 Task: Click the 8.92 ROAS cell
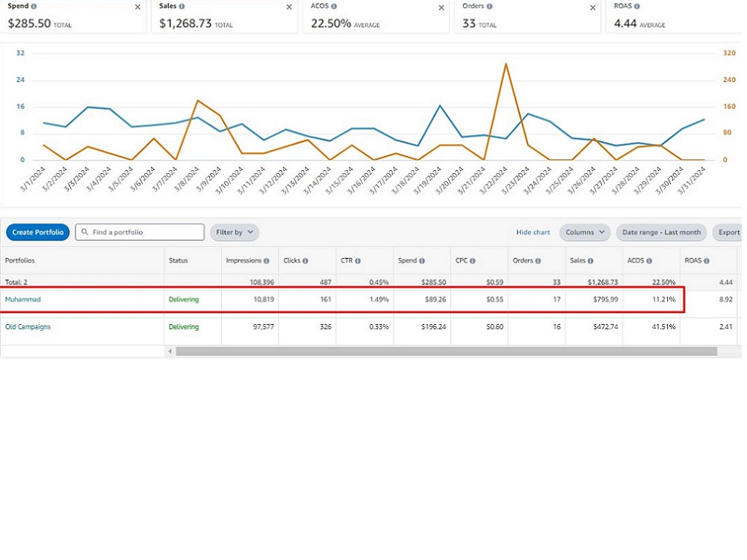[725, 299]
